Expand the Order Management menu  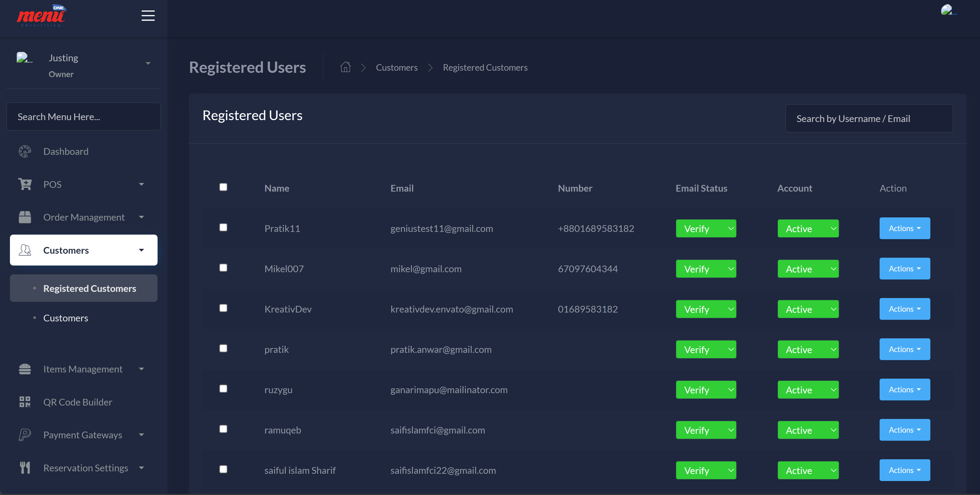tap(84, 217)
